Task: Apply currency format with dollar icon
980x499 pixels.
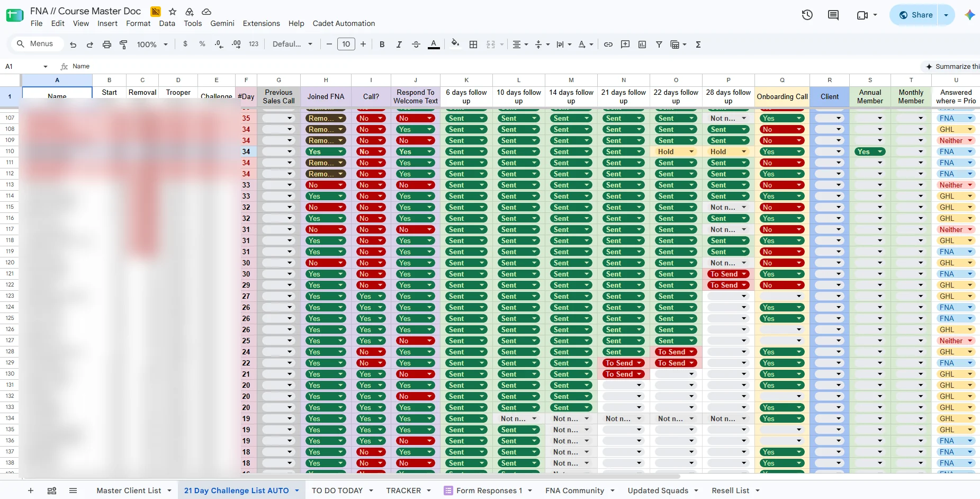Action: click(185, 44)
